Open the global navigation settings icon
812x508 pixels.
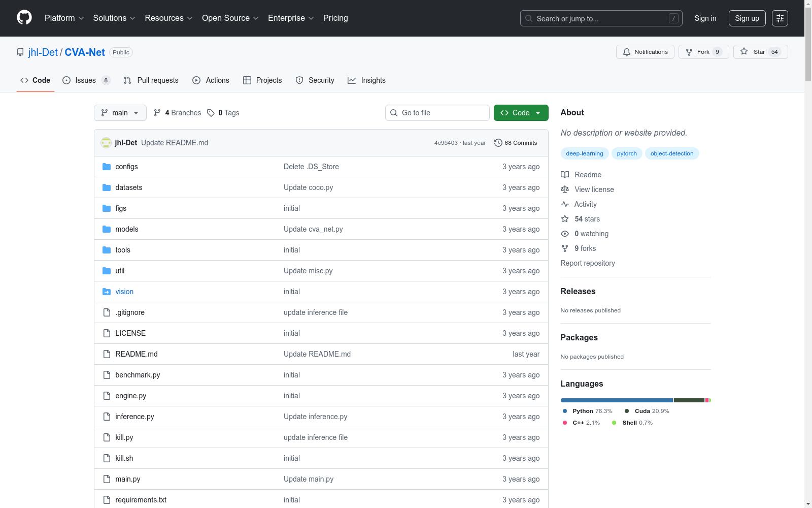[780, 18]
